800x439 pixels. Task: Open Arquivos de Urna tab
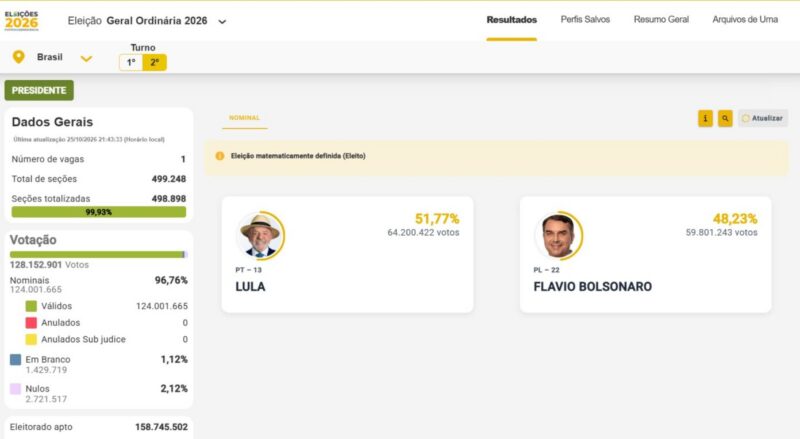[x=745, y=19]
